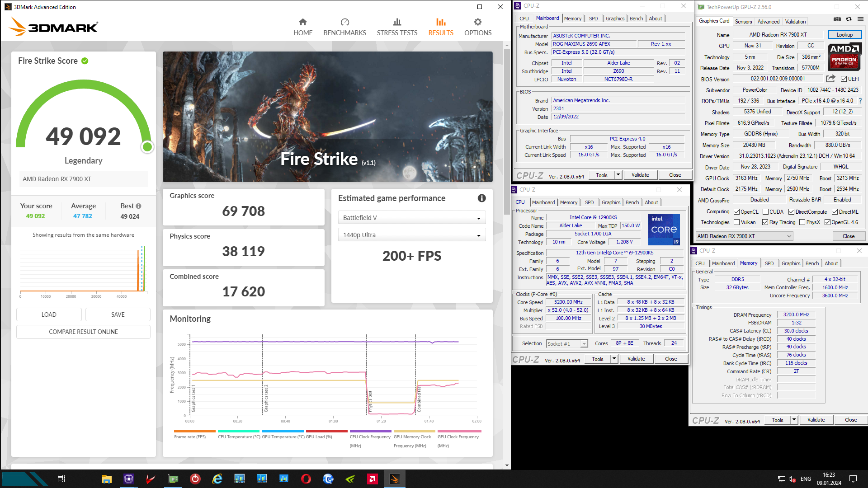This screenshot has height=488, width=868.
Task: Click the estimated game performance info icon
Action: pos(482,198)
